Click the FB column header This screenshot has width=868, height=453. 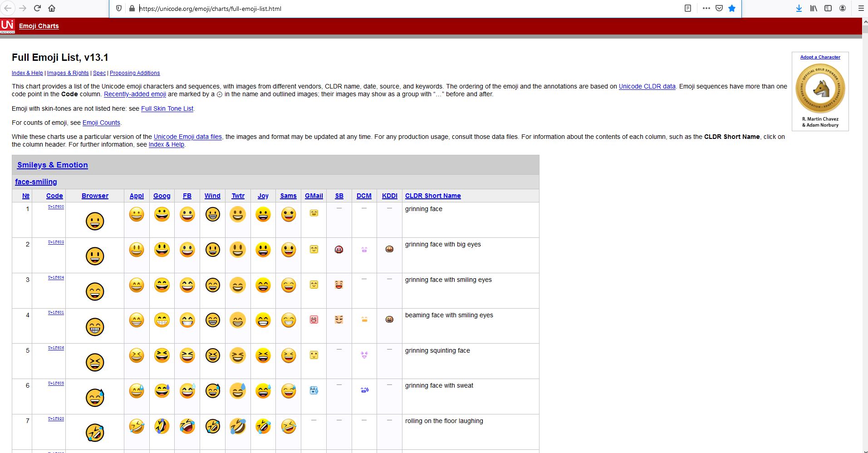[x=187, y=196]
